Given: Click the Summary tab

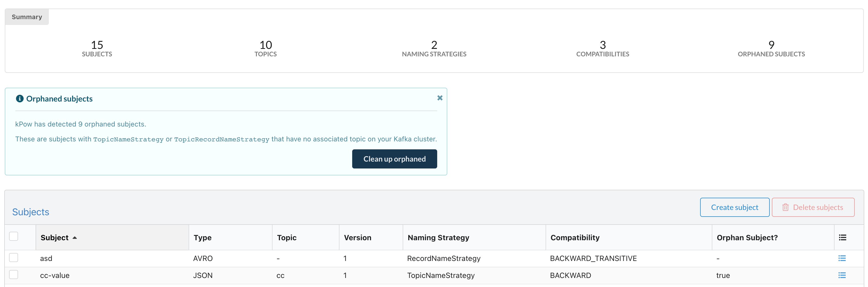Looking at the screenshot, I should point(27,16).
